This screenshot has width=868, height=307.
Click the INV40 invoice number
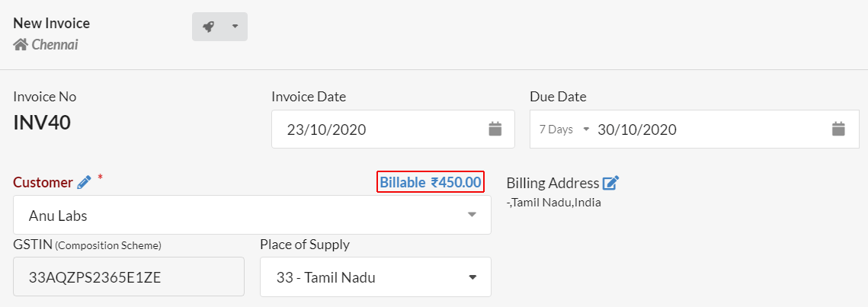tap(41, 122)
